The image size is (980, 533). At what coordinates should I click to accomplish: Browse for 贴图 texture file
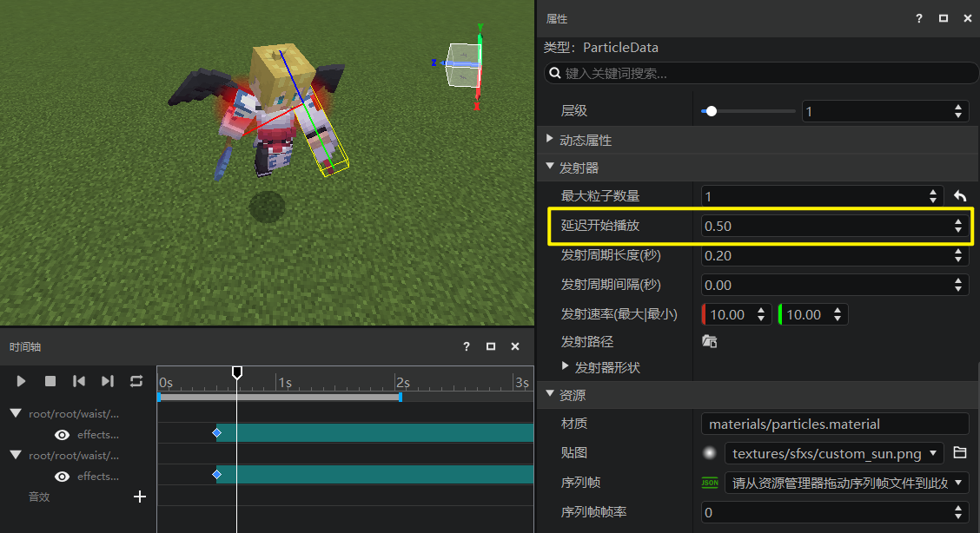[x=959, y=453]
